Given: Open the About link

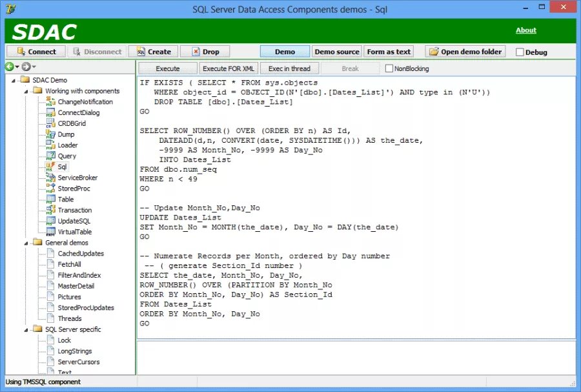Looking at the screenshot, I should [525, 30].
